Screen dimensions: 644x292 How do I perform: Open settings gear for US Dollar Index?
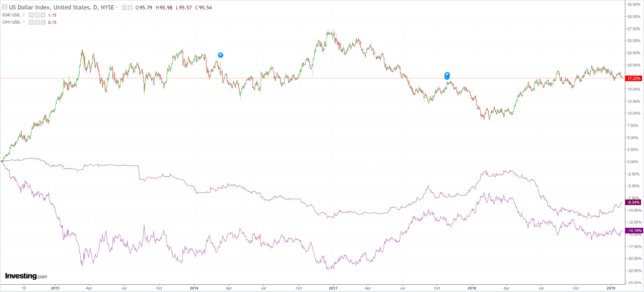(x=130, y=8)
